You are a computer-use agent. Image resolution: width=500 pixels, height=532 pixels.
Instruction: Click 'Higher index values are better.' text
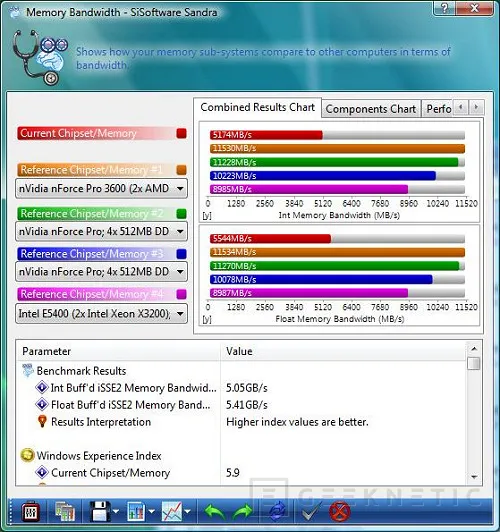(x=297, y=422)
